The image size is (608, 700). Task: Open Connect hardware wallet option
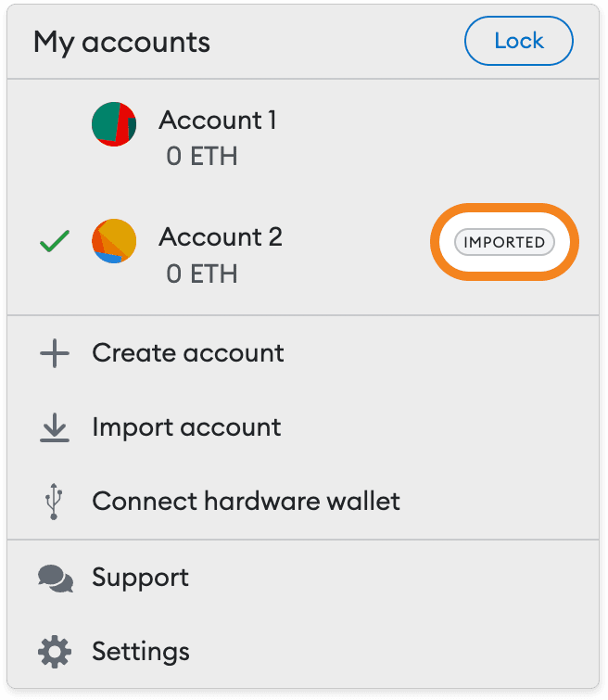(247, 502)
